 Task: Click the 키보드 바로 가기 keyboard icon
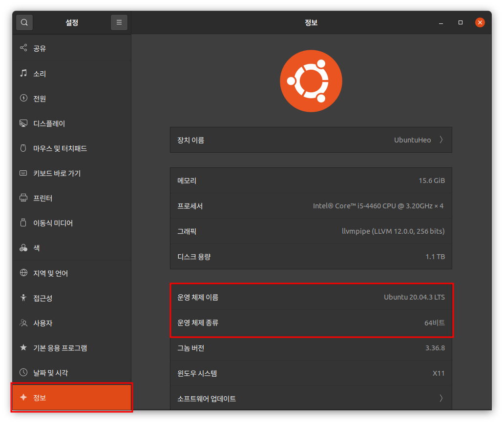pyautogui.click(x=23, y=173)
